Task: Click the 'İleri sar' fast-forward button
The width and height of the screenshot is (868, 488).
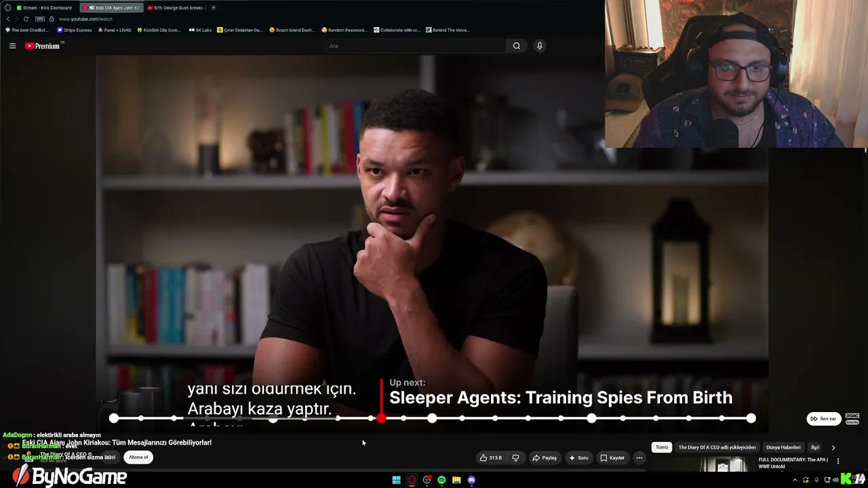Action: pyautogui.click(x=824, y=419)
